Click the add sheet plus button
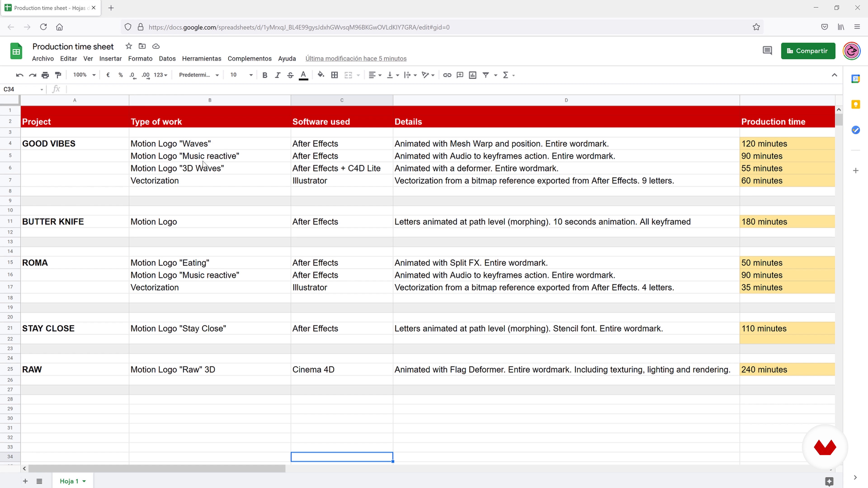868x488 pixels. click(x=25, y=481)
